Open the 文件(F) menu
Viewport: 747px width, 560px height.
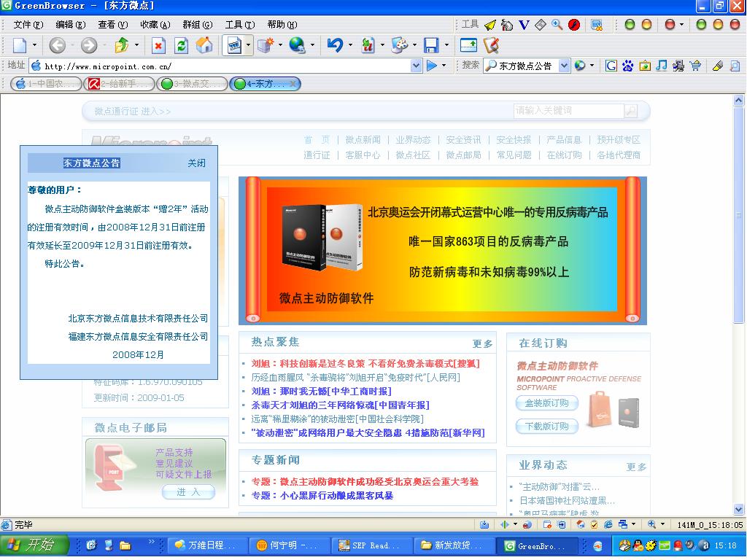coord(28,25)
